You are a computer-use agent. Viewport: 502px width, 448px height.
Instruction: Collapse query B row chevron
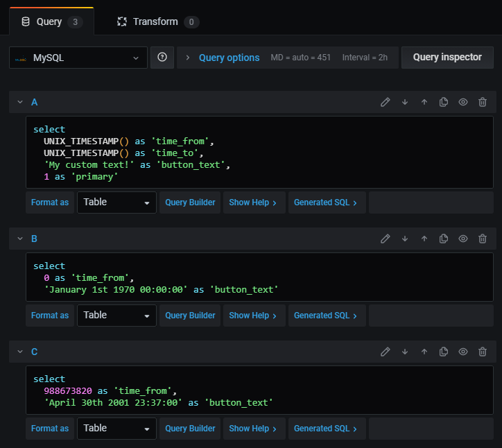(x=20, y=239)
